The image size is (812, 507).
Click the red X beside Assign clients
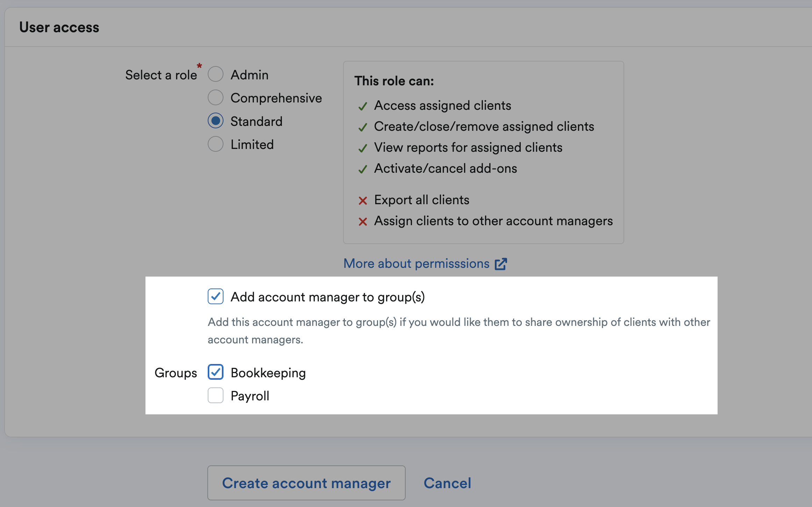tap(363, 222)
